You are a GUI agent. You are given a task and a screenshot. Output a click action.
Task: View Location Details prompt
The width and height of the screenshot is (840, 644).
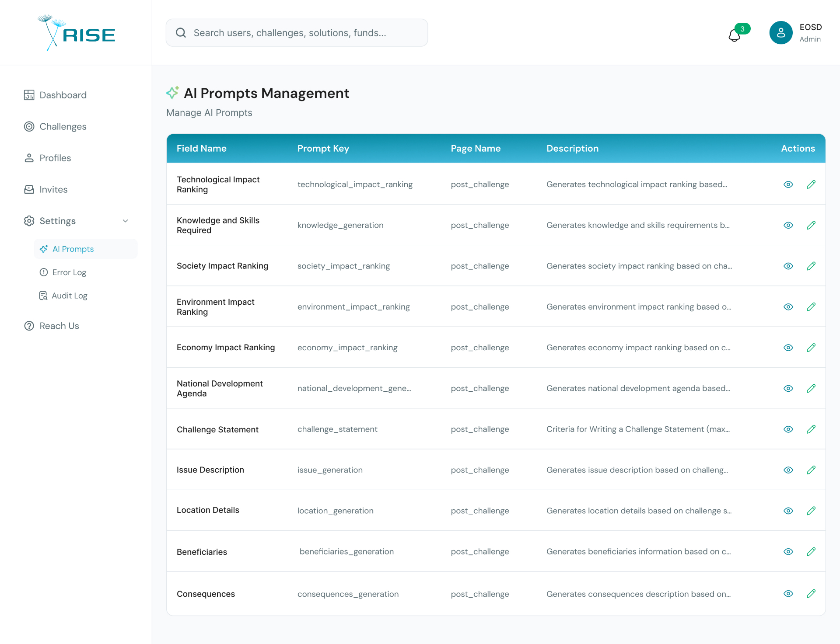tap(788, 511)
